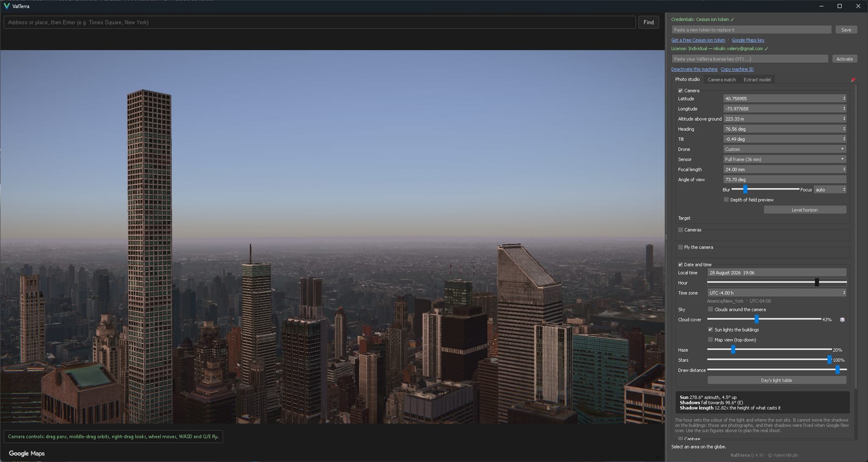Click the Time zone UTC -4.00 h spinner
The image size is (868, 462).
click(844, 293)
